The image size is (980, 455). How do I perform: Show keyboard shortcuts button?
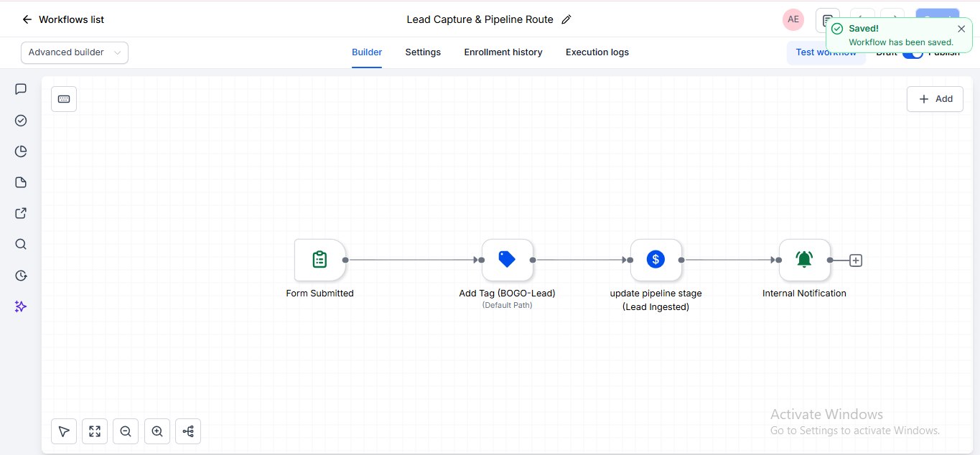tap(64, 99)
